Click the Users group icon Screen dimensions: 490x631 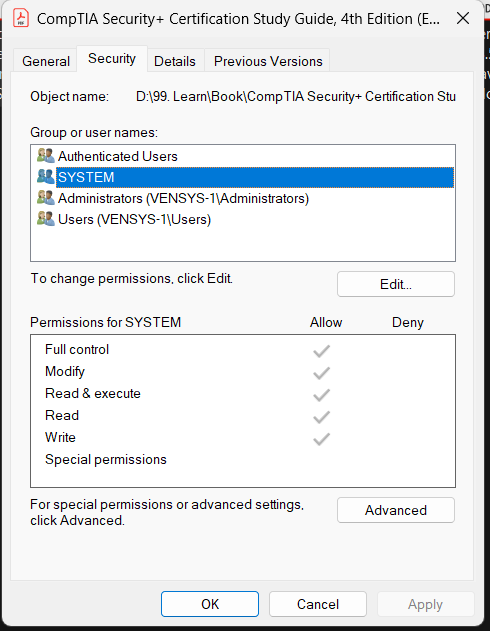[x=45, y=219]
